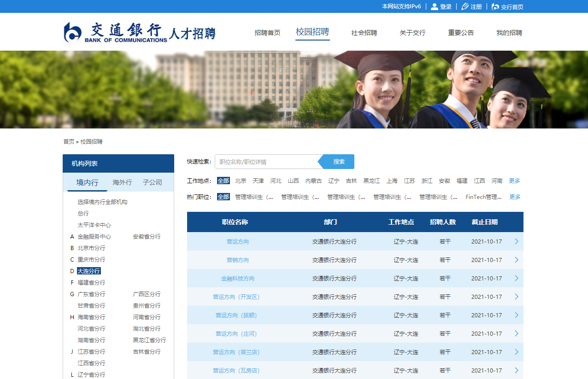This screenshot has height=379, width=588.
Task: Select 选择境内行全部机构 in list
Action: pos(102,202)
